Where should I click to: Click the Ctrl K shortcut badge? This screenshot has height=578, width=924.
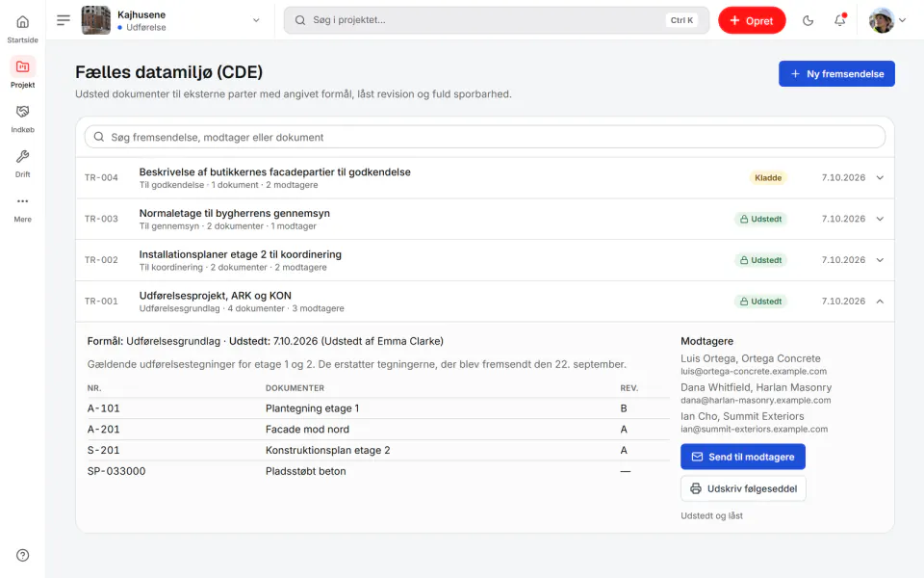click(681, 20)
